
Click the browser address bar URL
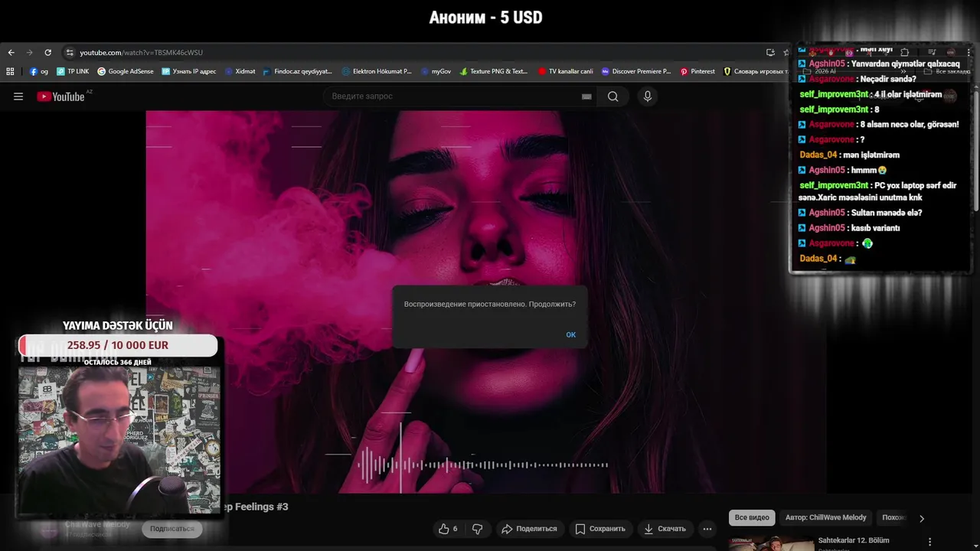click(142, 53)
